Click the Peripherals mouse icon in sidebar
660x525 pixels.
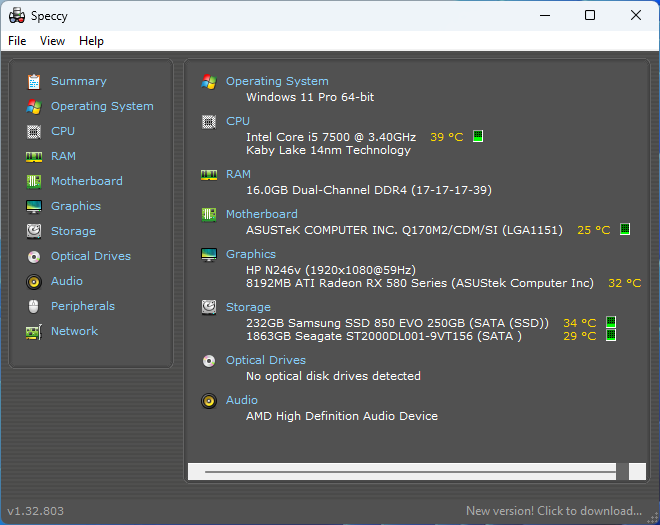point(34,306)
